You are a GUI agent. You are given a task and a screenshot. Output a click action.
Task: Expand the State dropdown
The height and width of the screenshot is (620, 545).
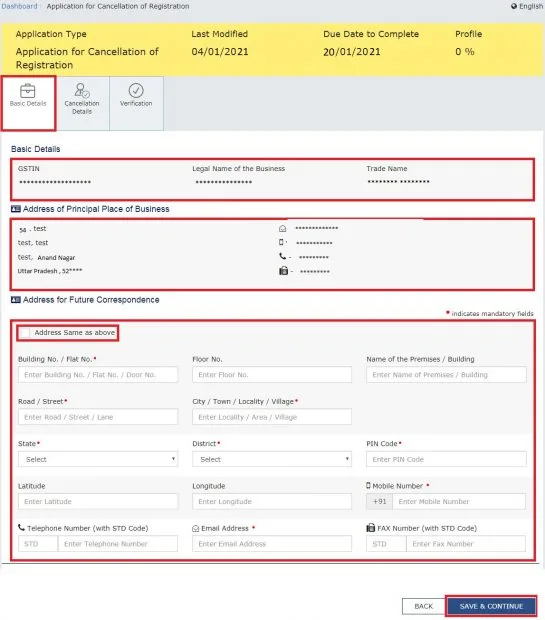tap(98, 459)
